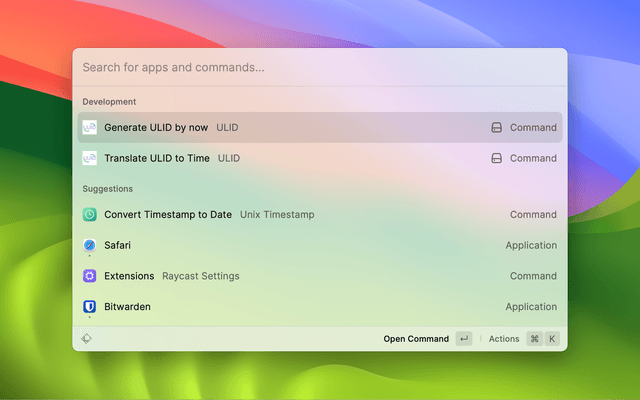The image size is (640, 400).
Task: Focus the Search for apps and commands field
Action: click(x=300, y=68)
